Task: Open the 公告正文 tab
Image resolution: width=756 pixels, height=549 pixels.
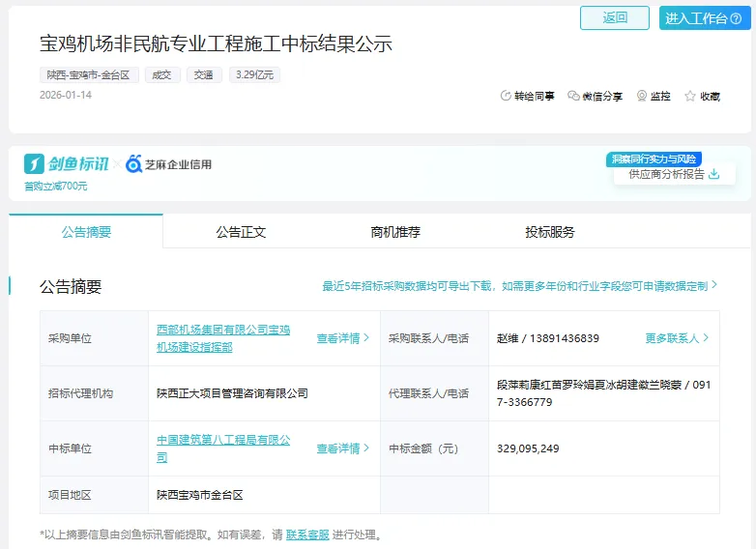Action: tap(241, 232)
